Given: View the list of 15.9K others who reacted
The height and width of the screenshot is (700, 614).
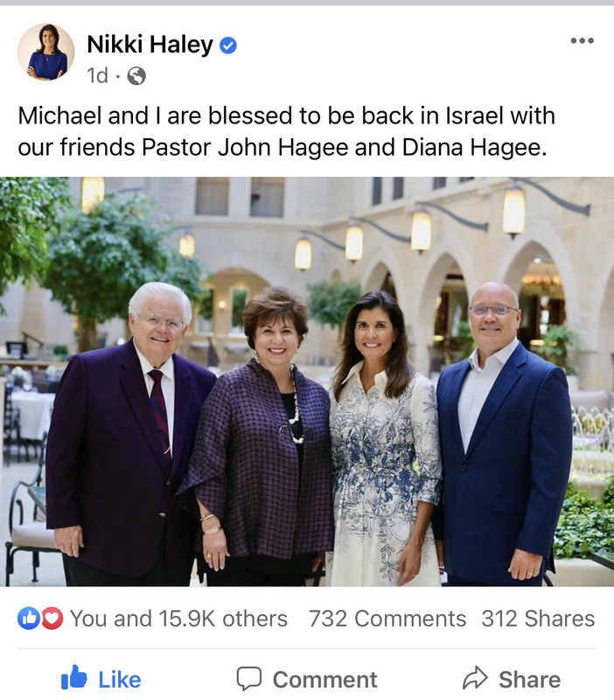Looking at the screenshot, I should 178,619.
